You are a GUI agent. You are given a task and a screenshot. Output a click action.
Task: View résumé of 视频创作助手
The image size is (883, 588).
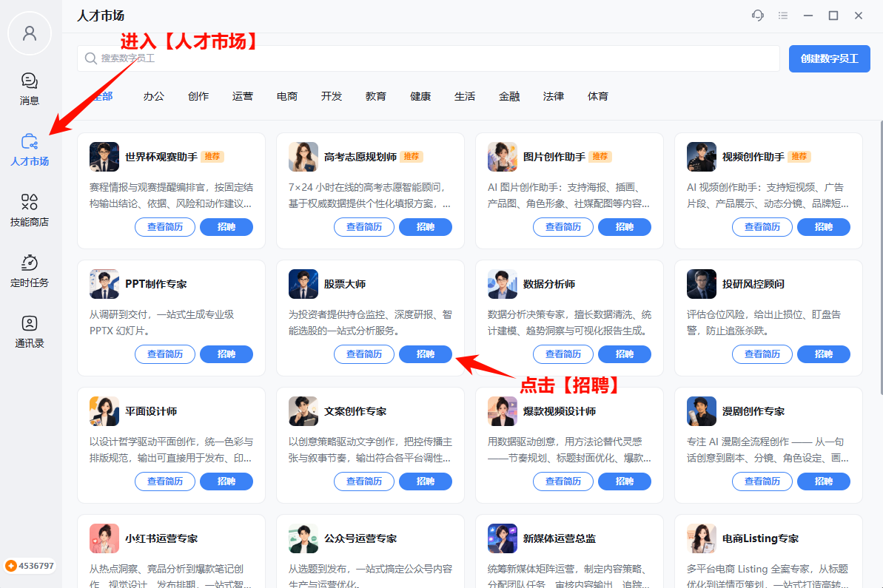[x=762, y=227]
